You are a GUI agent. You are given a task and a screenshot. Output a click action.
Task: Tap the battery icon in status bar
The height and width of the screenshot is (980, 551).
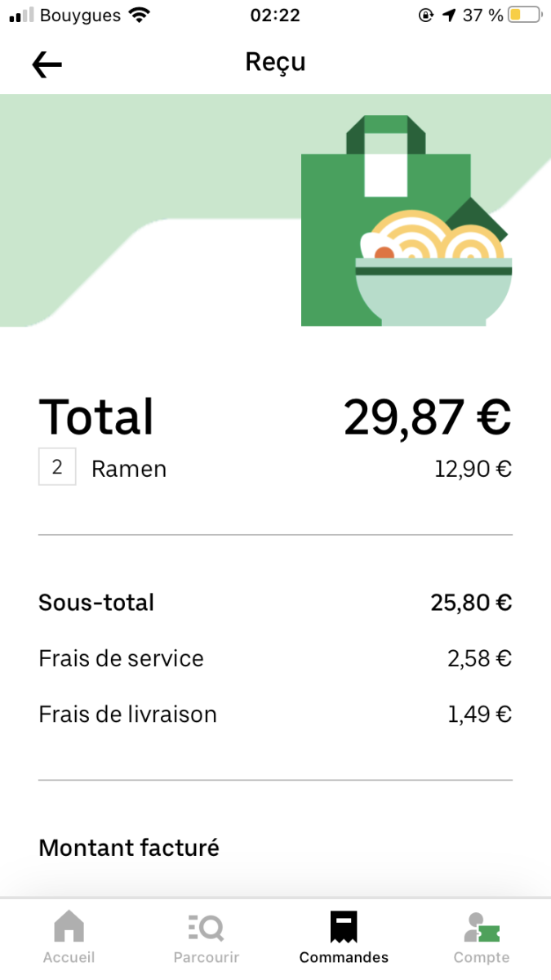tap(524, 15)
